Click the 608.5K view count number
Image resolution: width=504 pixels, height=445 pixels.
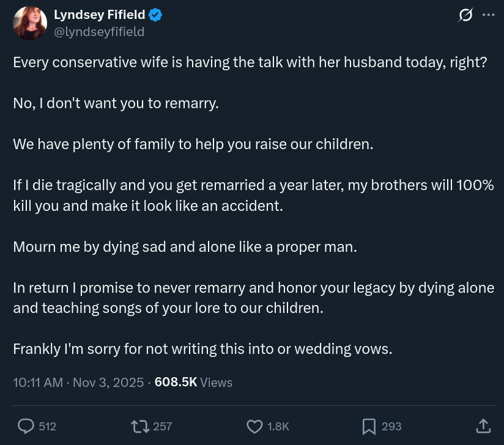(x=176, y=383)
